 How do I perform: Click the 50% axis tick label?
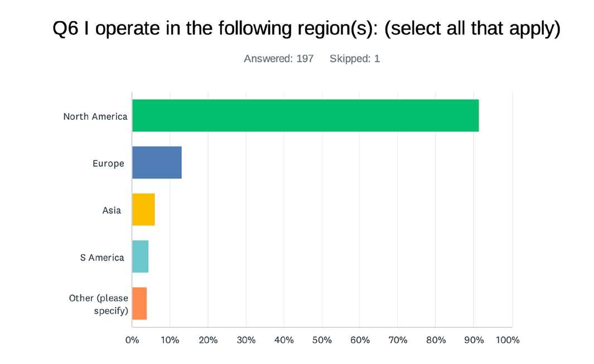click(322, 340)
